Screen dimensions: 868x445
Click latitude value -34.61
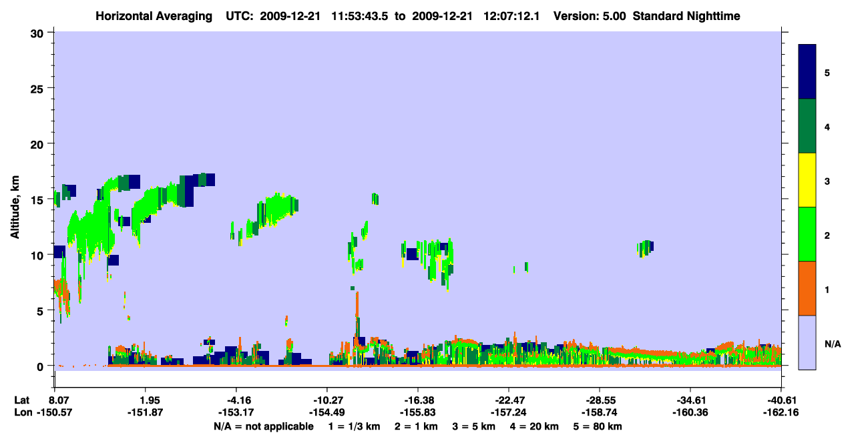tap(690, 400)
